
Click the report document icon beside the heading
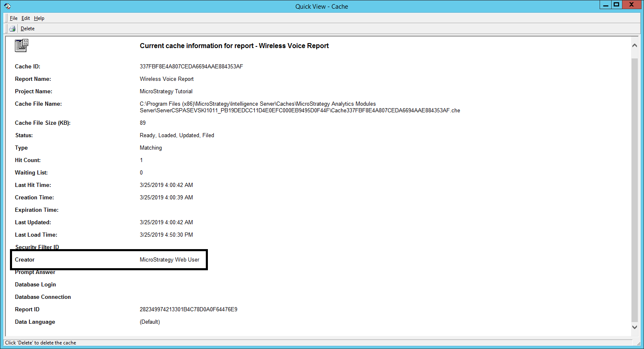21,46
